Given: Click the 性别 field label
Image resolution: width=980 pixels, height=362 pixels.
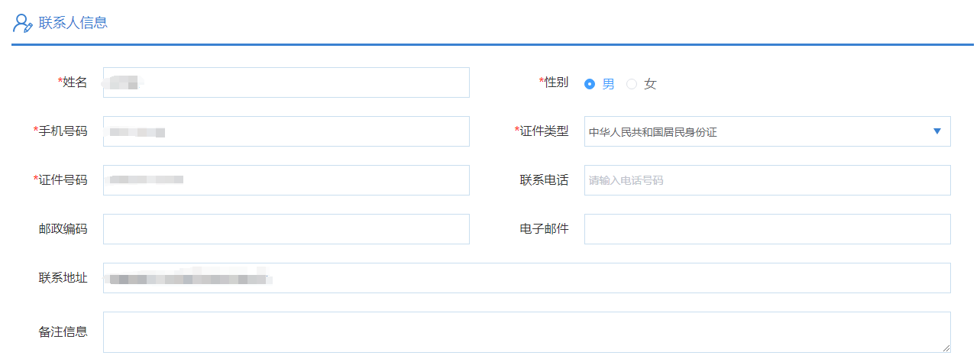Looking at the screenshot, I should (x=555, y=82).
